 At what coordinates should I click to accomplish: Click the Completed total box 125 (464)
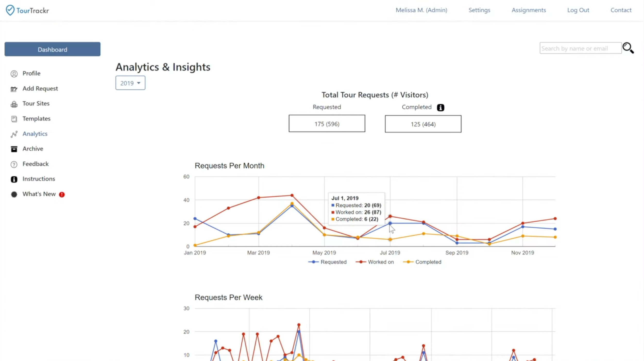[423, 124]
